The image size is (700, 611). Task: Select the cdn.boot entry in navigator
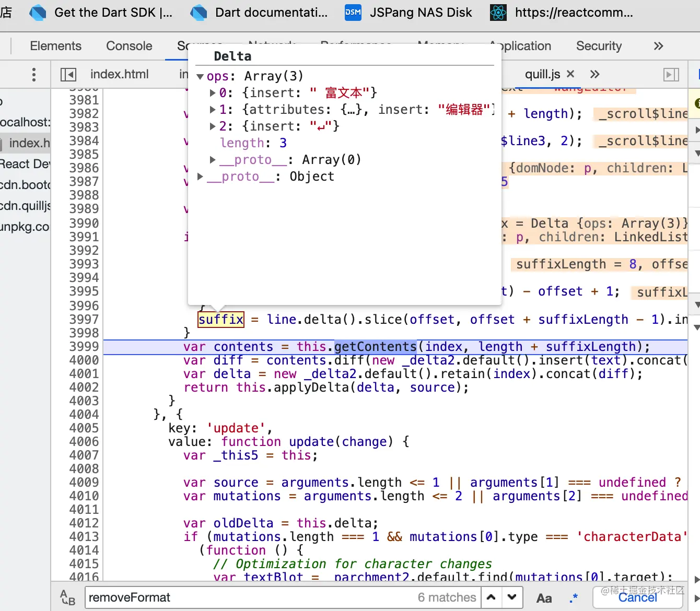click(25, 185)
